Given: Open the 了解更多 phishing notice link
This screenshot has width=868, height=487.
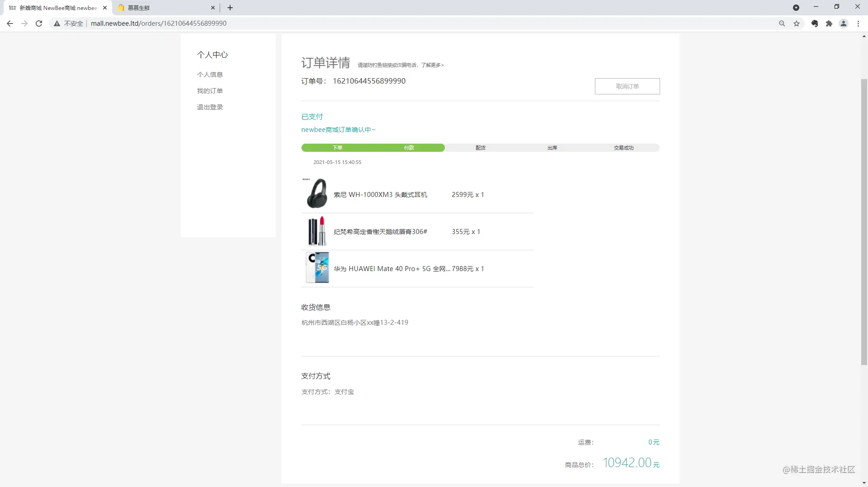Looking at the screenshot, I should tap(432, 65).
